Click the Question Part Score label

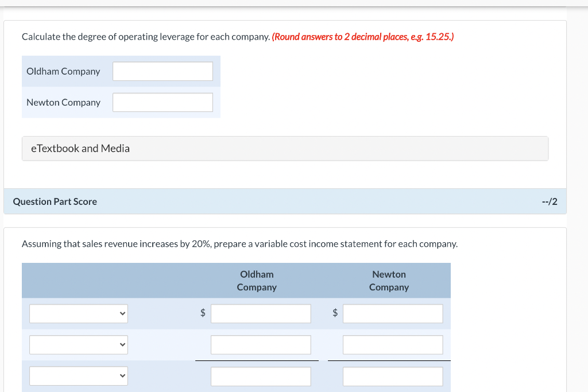(55, 201)
